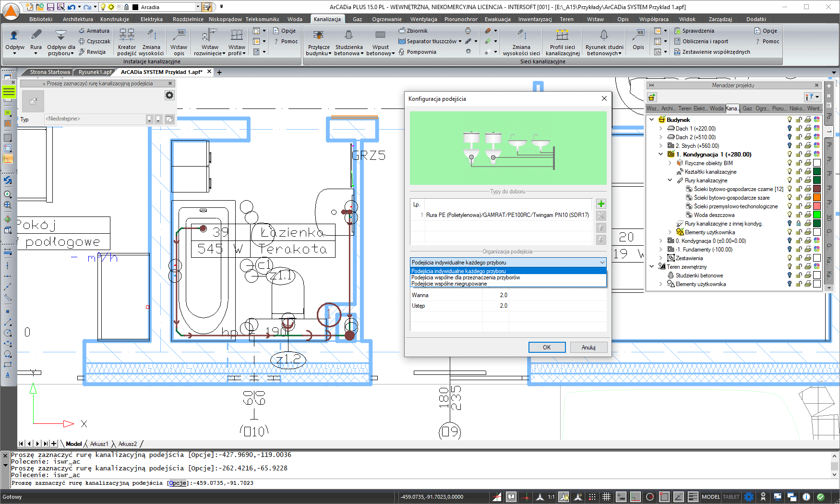Click Obliczenia i raport
This screenshot has width=840, height=504.
[x=701, y=41]
